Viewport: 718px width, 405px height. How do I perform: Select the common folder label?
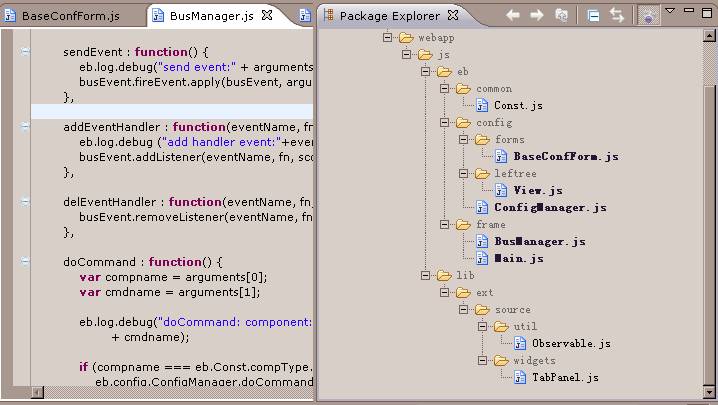click(494, 88)
